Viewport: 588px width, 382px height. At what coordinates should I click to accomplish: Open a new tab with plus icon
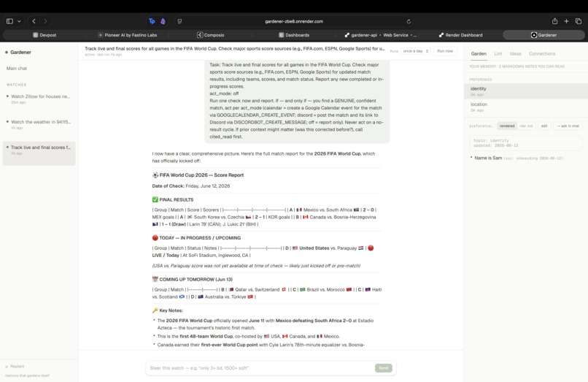tap(567, 21)
